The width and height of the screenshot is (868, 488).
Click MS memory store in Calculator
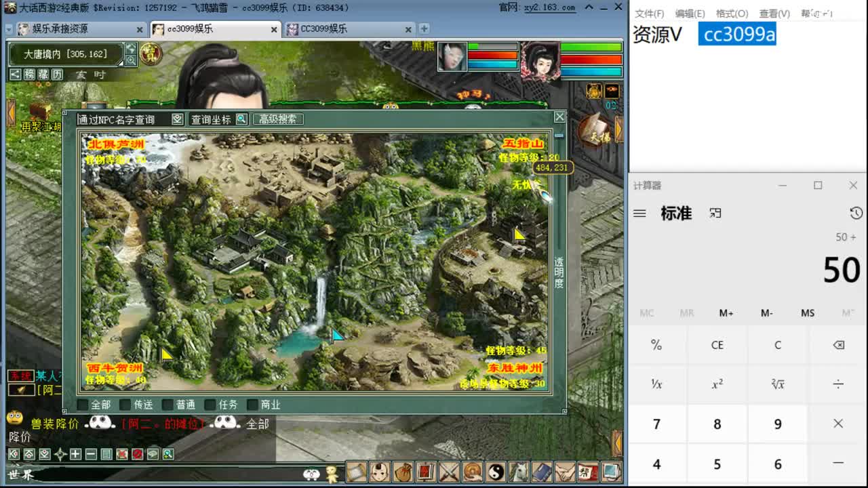[x=808, y=313]
